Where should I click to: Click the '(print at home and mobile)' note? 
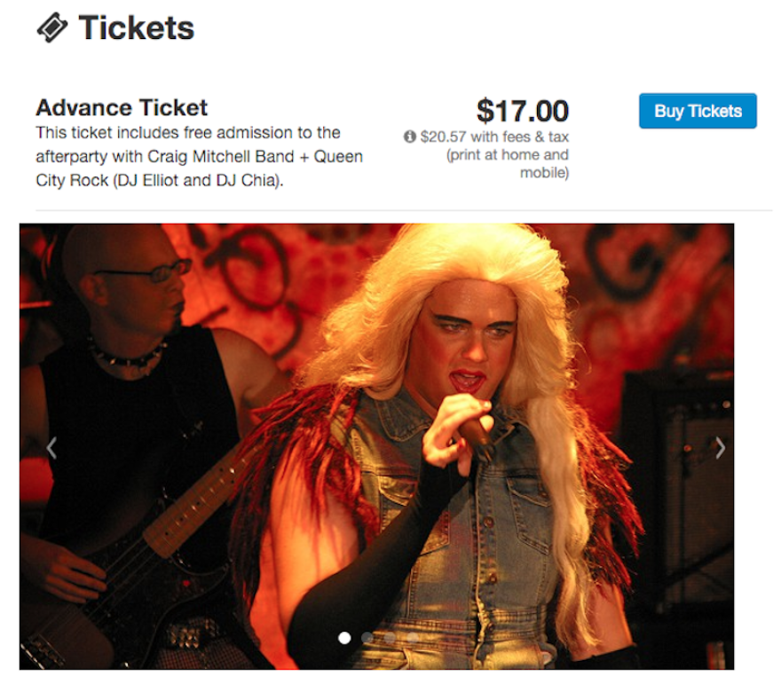coord(508,164)
